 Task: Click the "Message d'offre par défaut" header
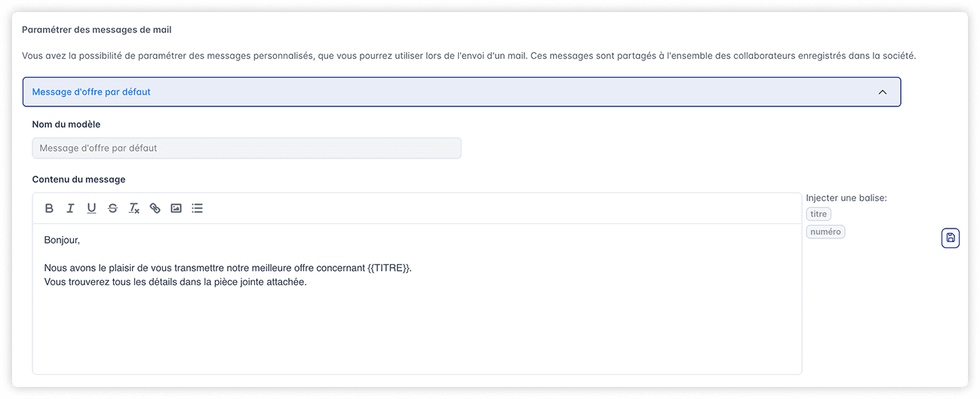tap(91, 92)
